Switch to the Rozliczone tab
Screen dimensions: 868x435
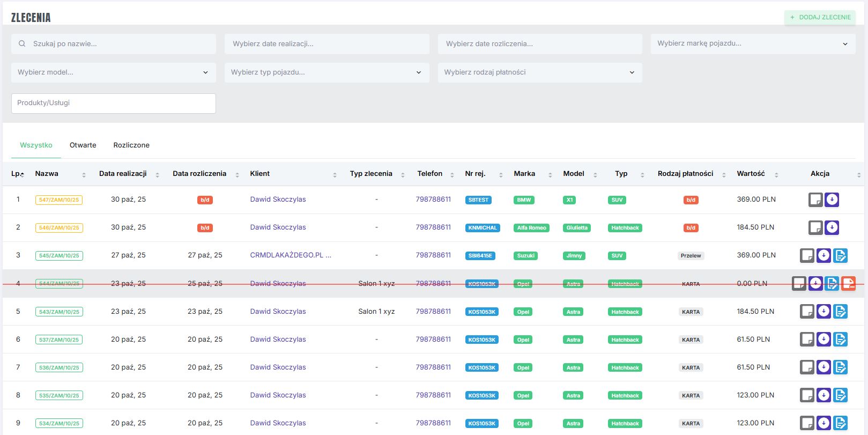click(131, 145)
